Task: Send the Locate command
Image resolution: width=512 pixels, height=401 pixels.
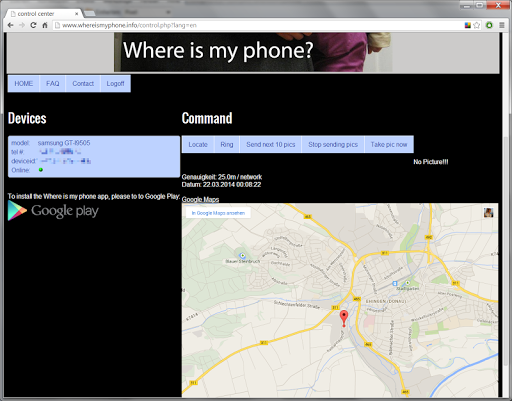Action: pos(198,144)
